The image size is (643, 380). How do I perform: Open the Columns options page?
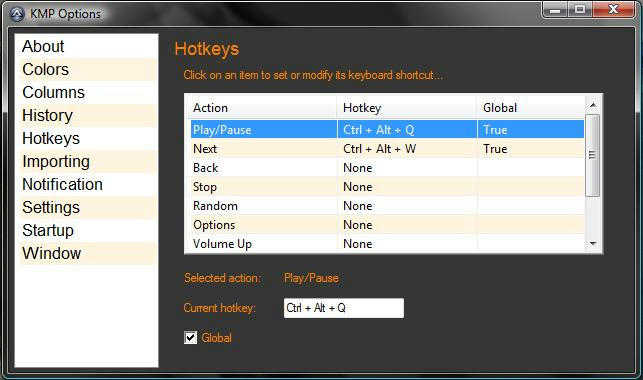coord(87,92)
